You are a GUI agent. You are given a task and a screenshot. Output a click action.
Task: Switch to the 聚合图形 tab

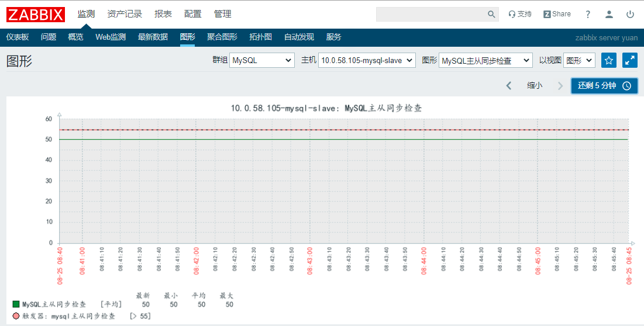[222, 37]
